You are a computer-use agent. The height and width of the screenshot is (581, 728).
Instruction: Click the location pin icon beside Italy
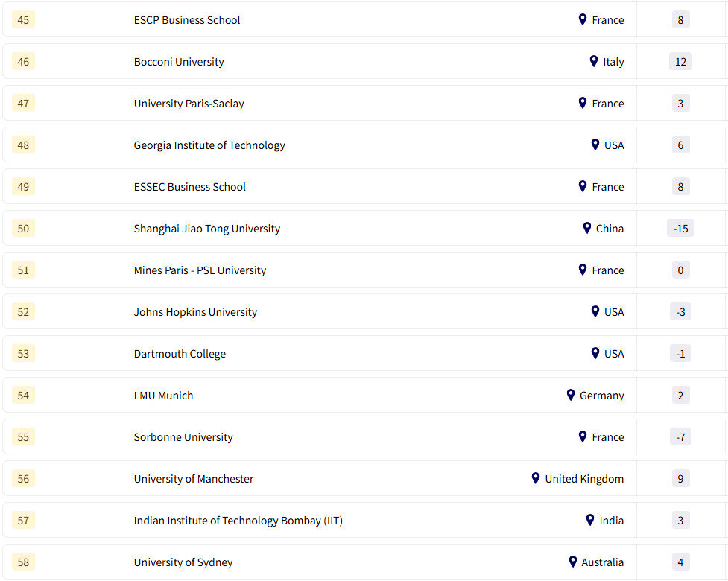tap(594, 61)
